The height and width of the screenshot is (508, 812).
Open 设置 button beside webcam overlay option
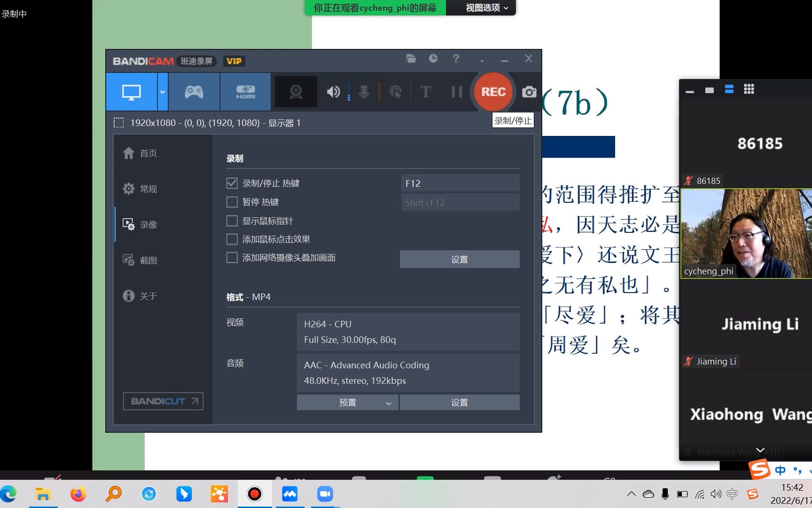(460, 259)
